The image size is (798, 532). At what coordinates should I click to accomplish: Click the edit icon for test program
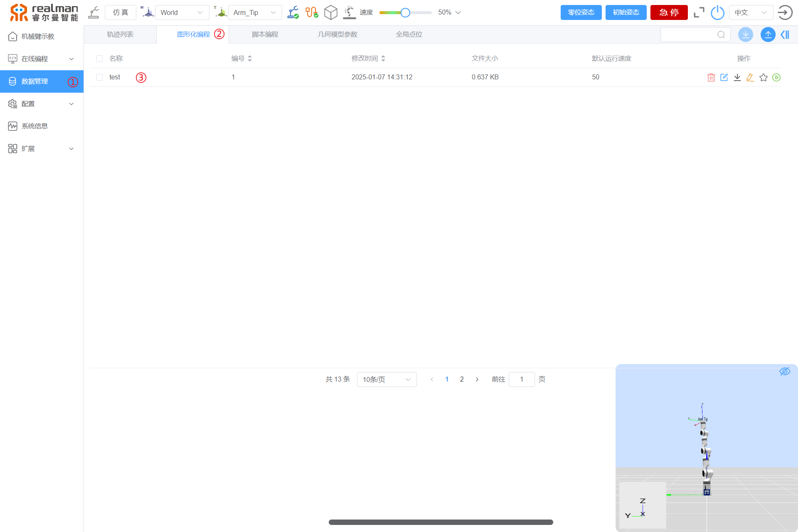pos(724,77)
